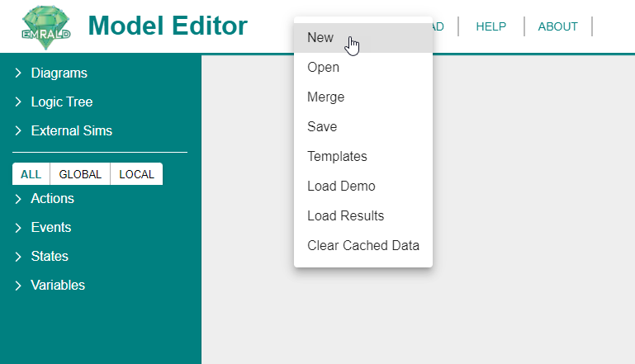Select the LOCAL filter tab
This screenshot has width=635, height=364.
(136, 174)
